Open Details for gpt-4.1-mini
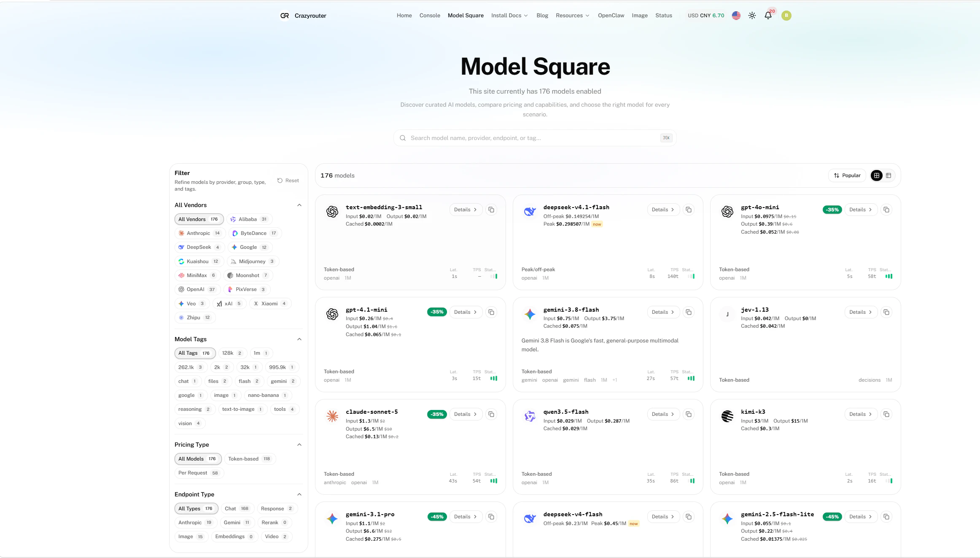 [466, 312]
